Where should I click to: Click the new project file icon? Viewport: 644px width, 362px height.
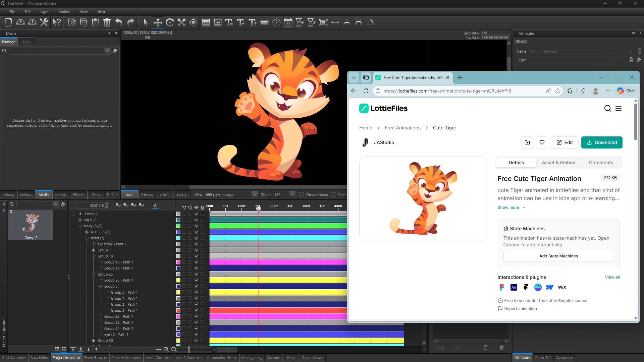click(x=9, y=22)
